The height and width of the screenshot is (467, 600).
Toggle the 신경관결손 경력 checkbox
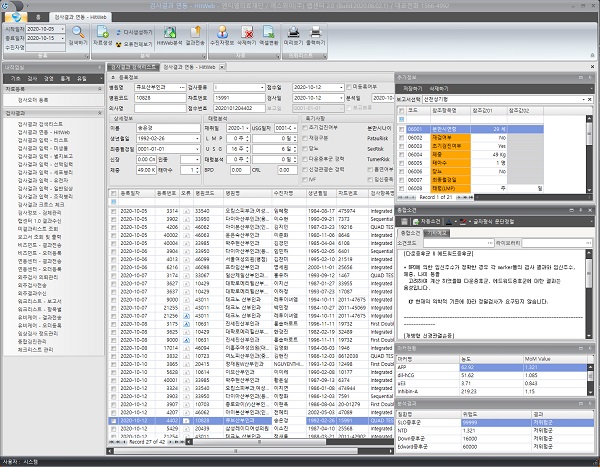click(305, 169)
